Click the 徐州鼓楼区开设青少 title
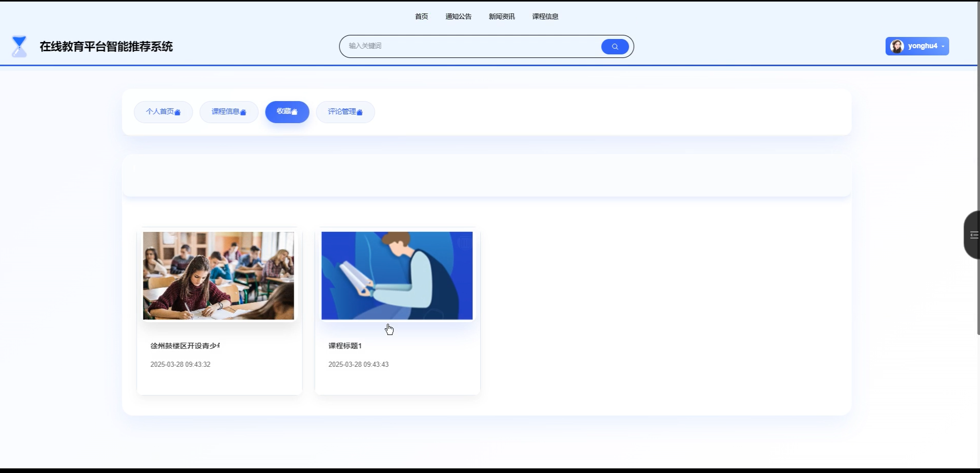Viewport: 980px width, 473px height. (185, 346)
